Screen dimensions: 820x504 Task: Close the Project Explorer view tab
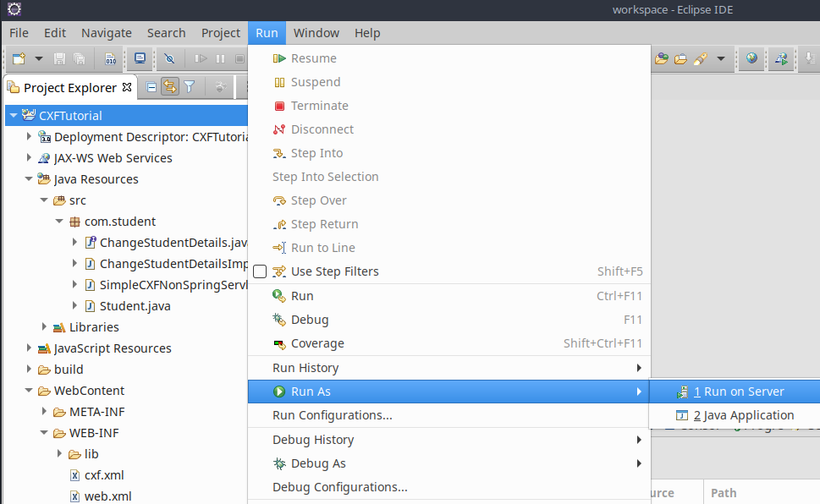[x=127, y=87]
